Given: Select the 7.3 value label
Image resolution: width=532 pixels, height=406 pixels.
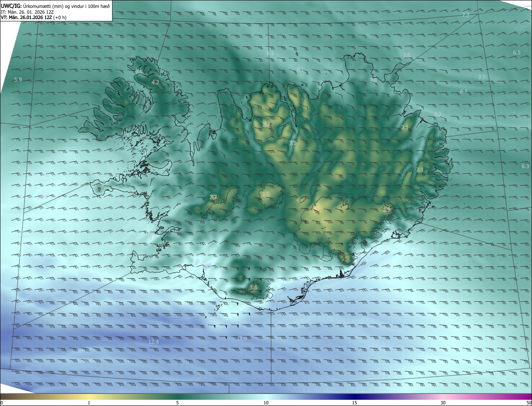Looking at the screenshot, I should (465, 15).
